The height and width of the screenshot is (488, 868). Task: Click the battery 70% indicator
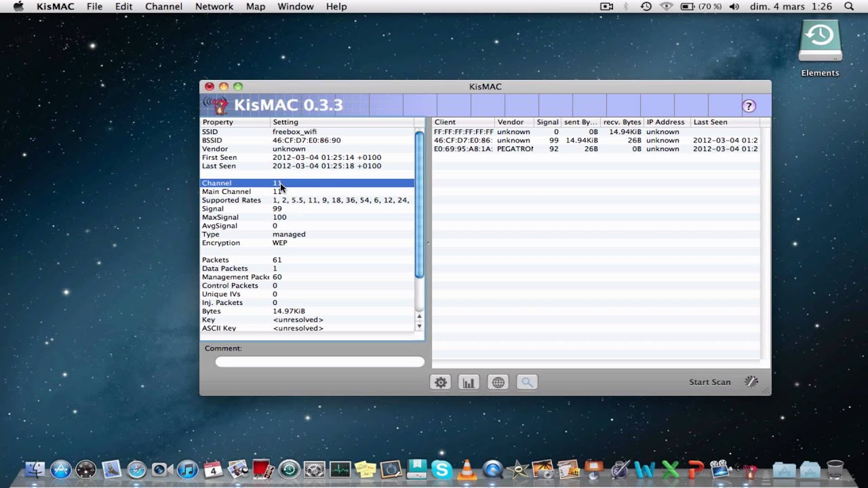pos(701,6)
